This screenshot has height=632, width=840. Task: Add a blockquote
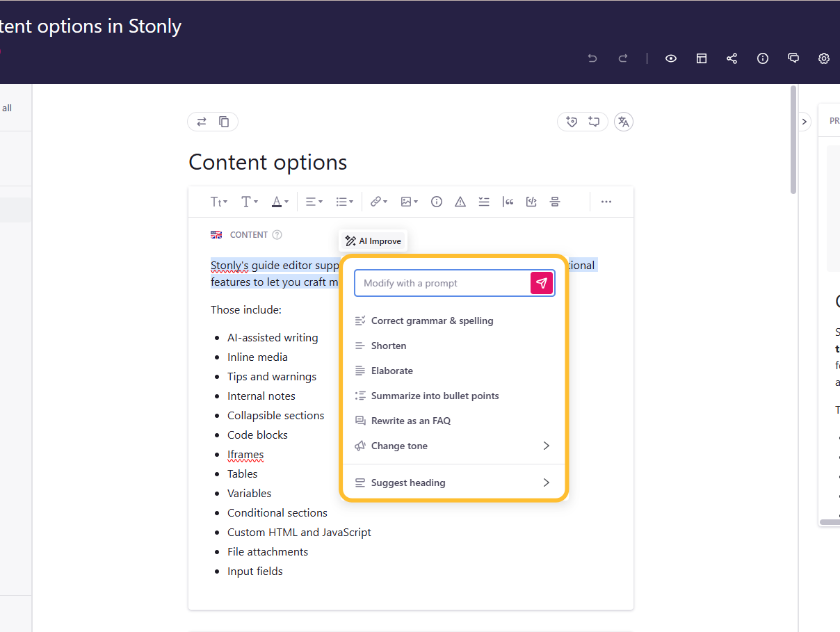pyautogui.click(x=508, y=202)
